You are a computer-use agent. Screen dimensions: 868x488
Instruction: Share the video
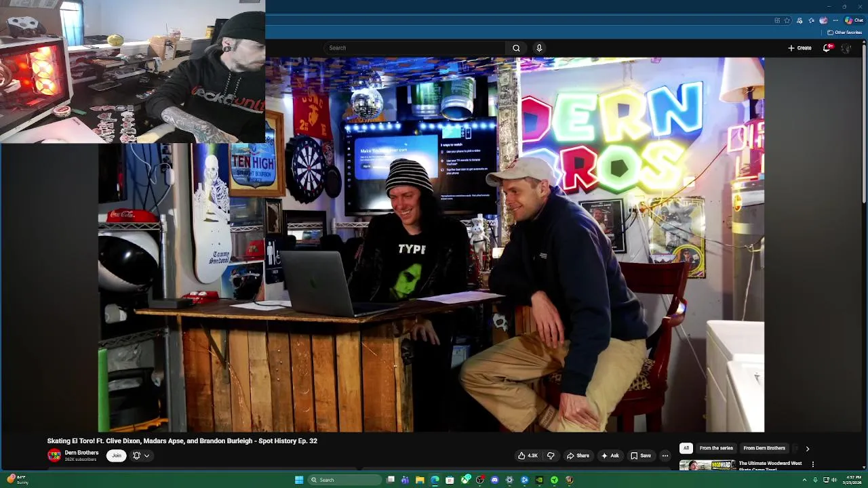tap(578, 455)
